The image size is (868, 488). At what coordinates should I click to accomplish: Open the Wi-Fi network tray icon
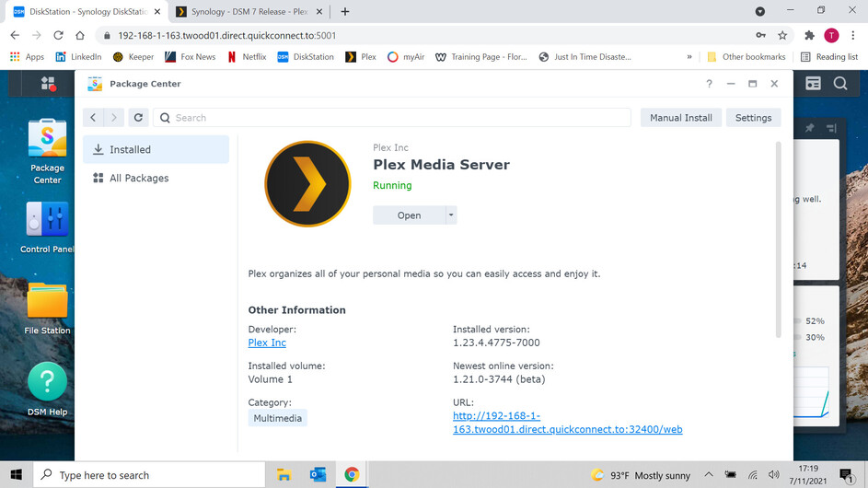(752, 475)
